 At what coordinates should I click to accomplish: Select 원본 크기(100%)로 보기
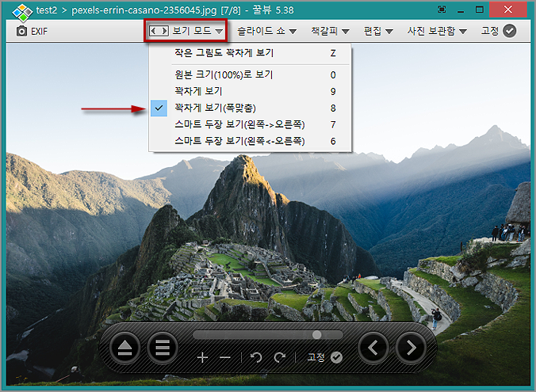pos(251,74)
